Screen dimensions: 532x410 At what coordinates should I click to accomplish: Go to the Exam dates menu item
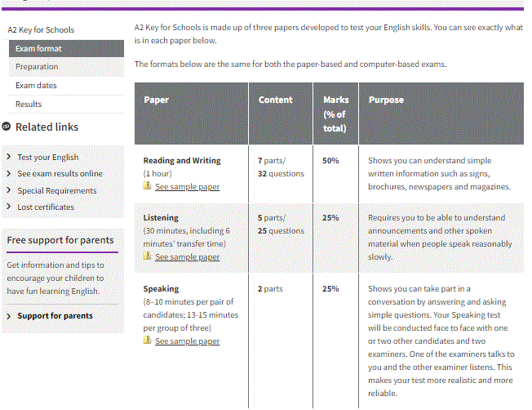click(x=67, y=85)
